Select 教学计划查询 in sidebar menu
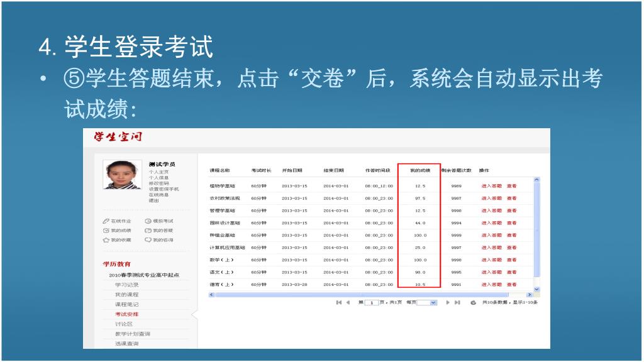The width and height of the screenshot is (644, 362). click(133, 334)
